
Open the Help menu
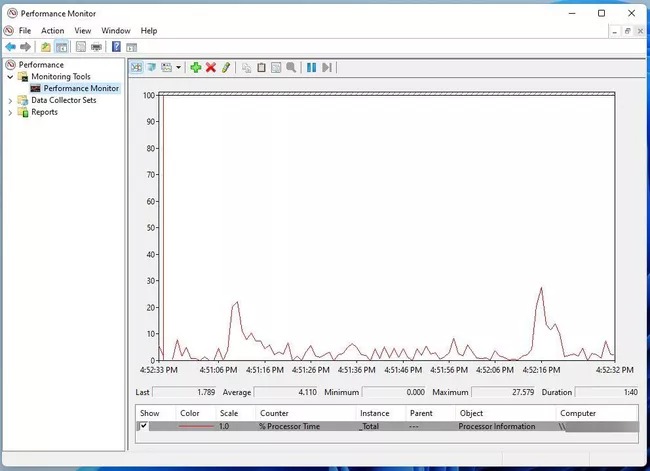coord(149,31)
